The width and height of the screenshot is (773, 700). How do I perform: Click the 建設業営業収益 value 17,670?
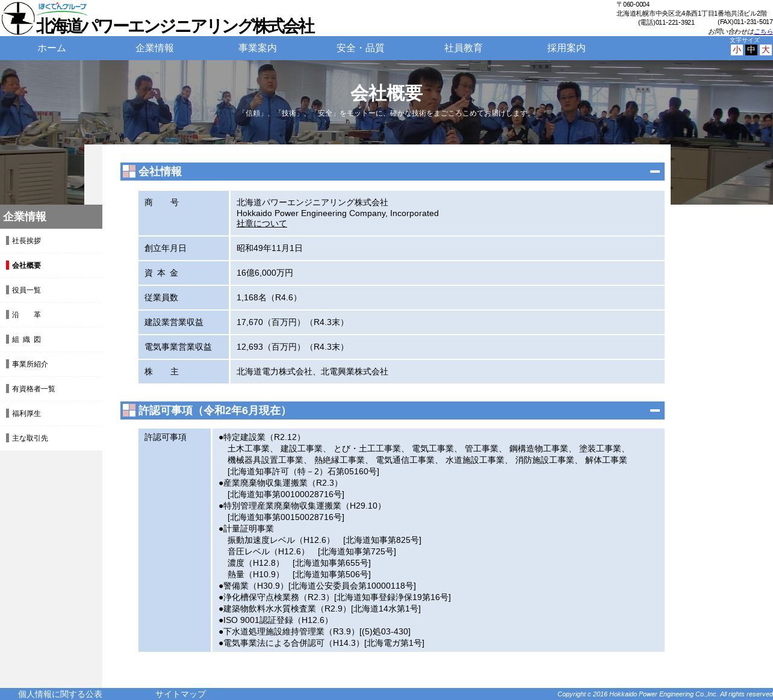point(292,322)
